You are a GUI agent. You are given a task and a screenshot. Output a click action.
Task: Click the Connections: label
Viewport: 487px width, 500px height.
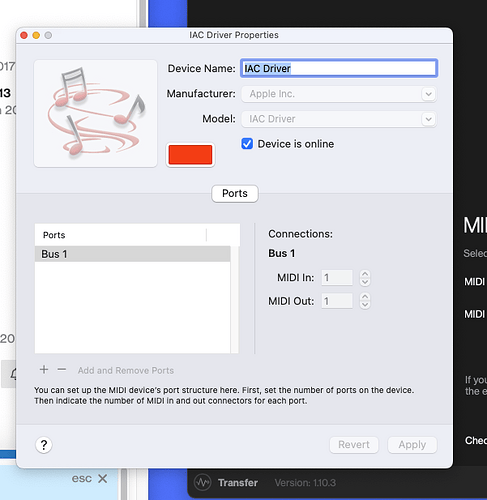[x=300, y=234]
